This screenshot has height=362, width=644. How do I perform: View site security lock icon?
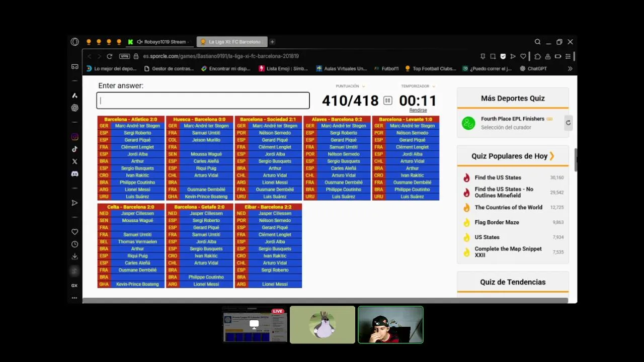(x=136, y=56)
